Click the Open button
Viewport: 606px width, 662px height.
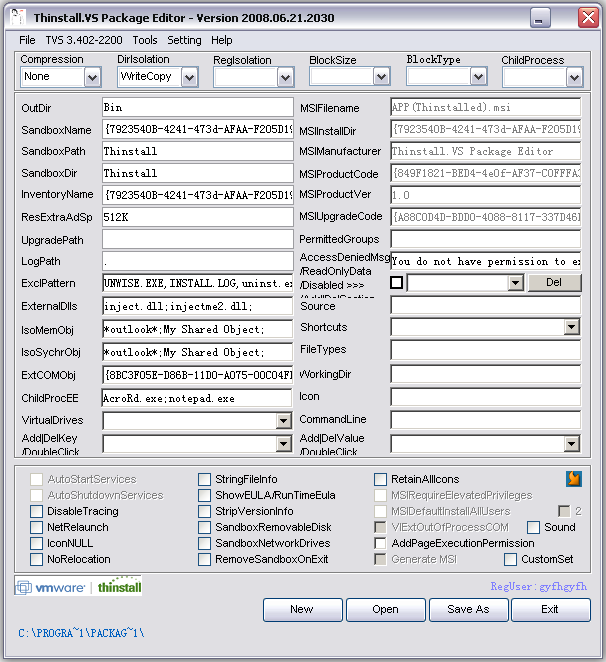tap(386, 610)
